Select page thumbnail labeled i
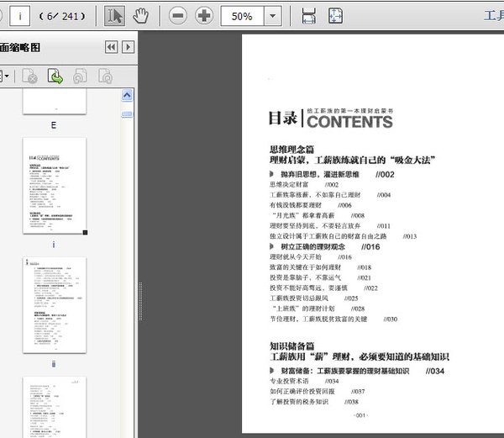This screenshot has height=438, width=504. coord(54,187)
